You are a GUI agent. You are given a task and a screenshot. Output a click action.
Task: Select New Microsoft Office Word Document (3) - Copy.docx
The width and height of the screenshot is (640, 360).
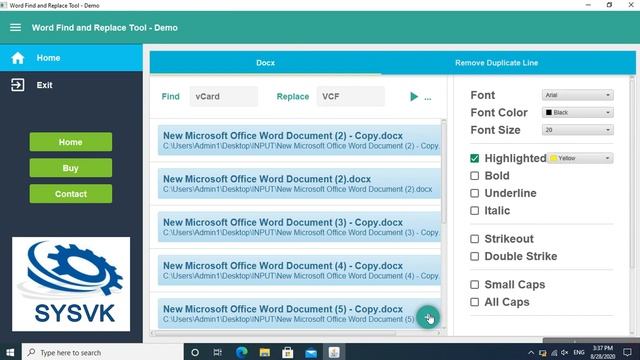(299, 227)
